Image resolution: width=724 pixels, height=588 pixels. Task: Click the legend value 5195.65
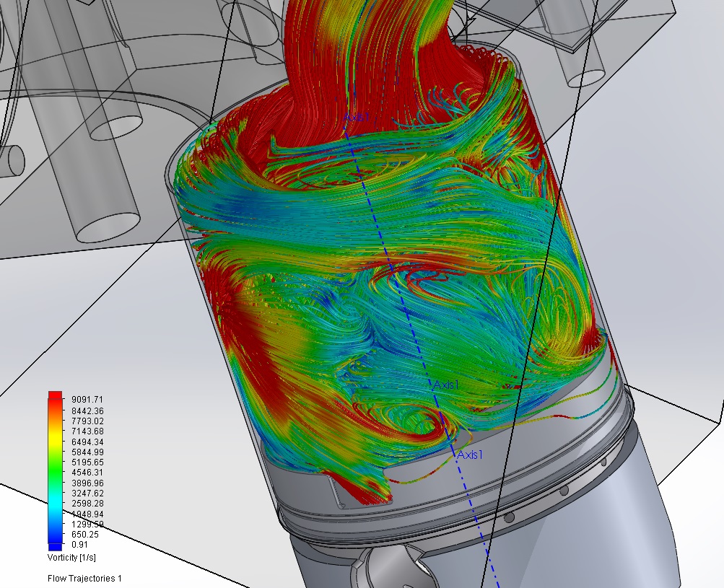(x=87, y=462)
